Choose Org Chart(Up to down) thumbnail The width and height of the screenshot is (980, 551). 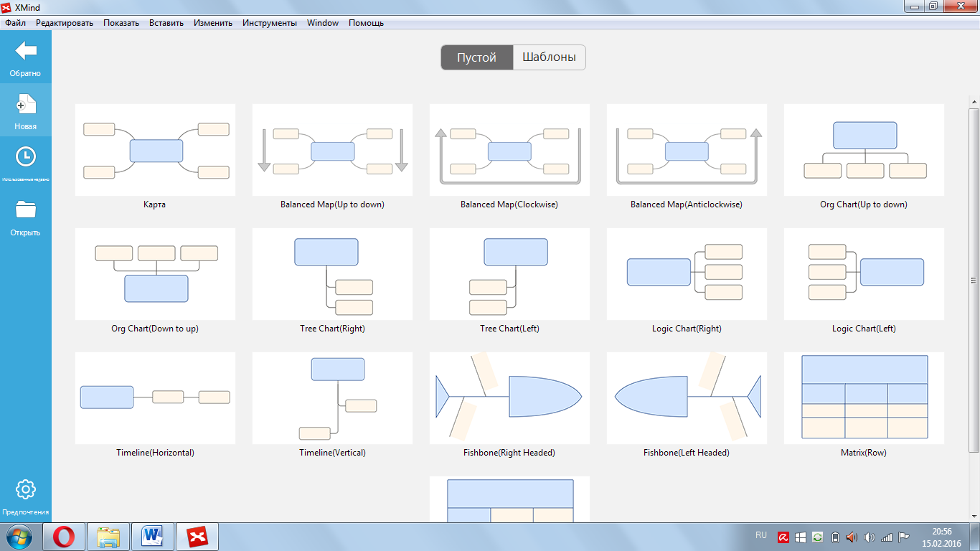click(x=864, y=150)
